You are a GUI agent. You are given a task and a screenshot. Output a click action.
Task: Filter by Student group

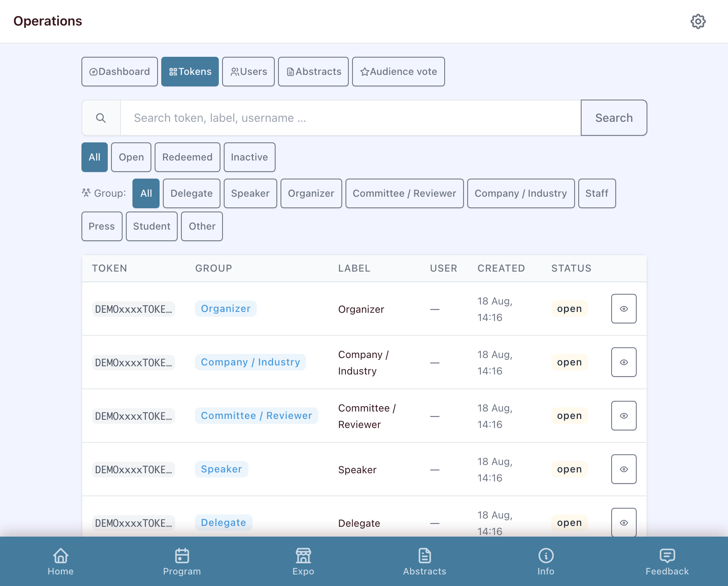tap(152, 226)
